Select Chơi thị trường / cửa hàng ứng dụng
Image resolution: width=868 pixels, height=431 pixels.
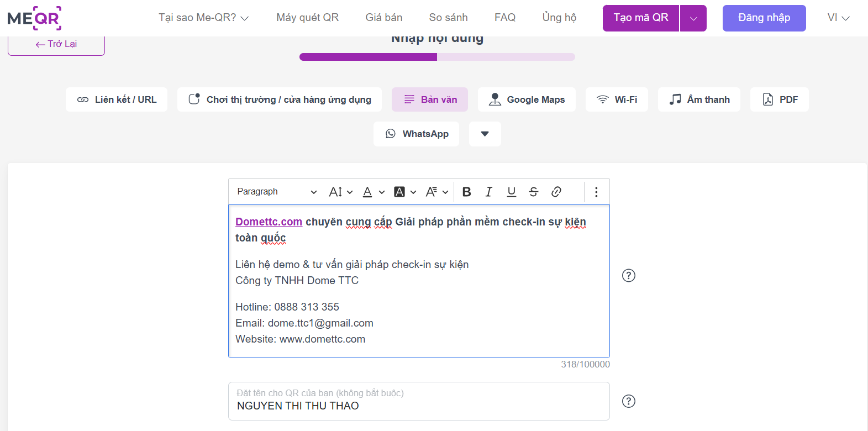point(280,99)
